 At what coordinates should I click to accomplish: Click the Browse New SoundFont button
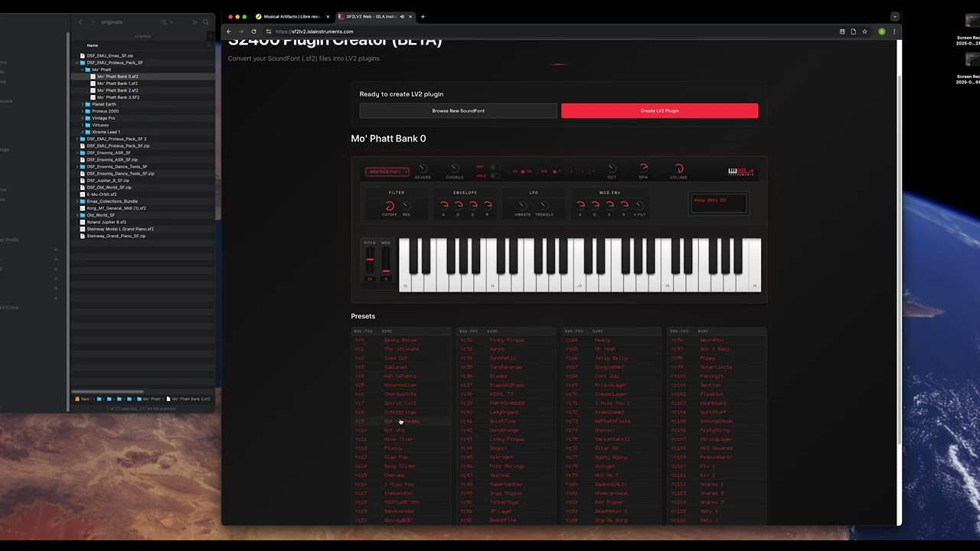tap(458, 111)
